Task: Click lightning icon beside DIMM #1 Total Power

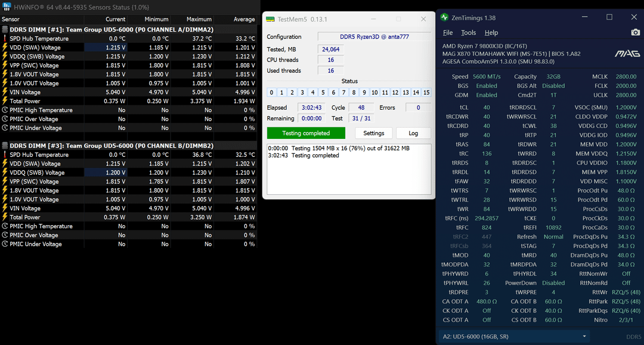Action: [x=5, y=101]
